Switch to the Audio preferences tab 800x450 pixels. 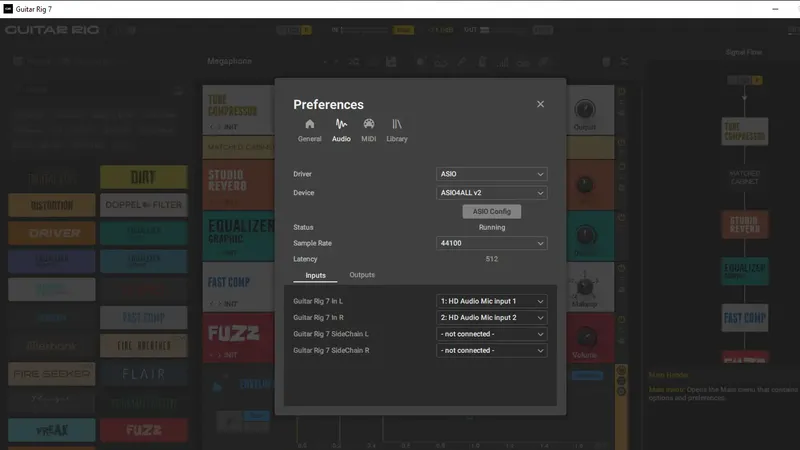341,131
